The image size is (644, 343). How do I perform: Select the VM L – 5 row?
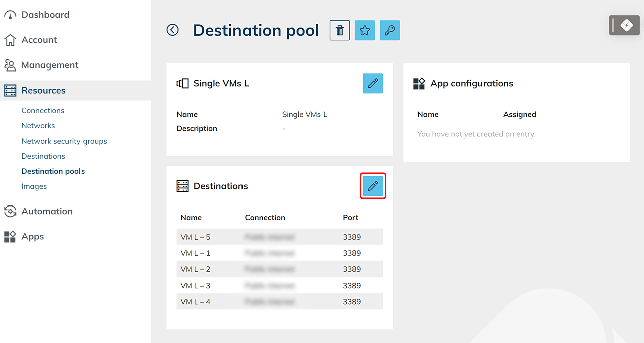[195, 237]
